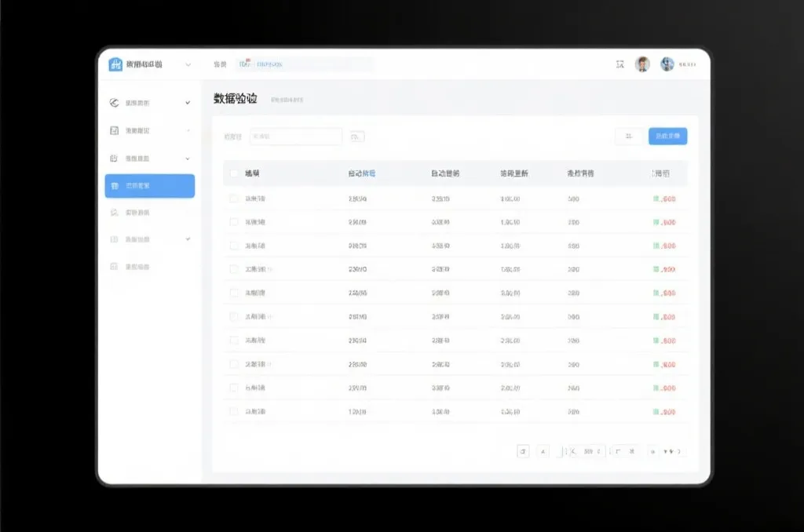Click the red action link in fourth row
Screen dimensions: 804x532
pyautogui.click(x=669, y=270)
